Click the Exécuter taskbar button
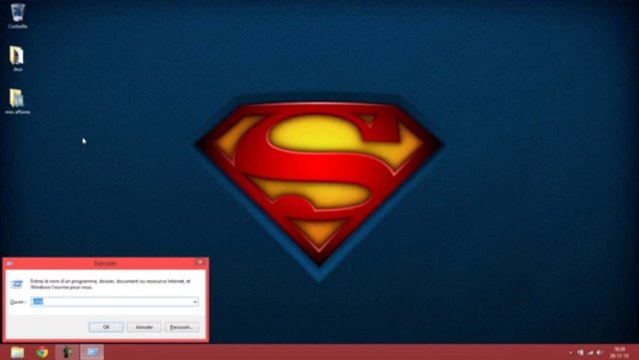This screenshot has width=639, height=360. point(92,352)
